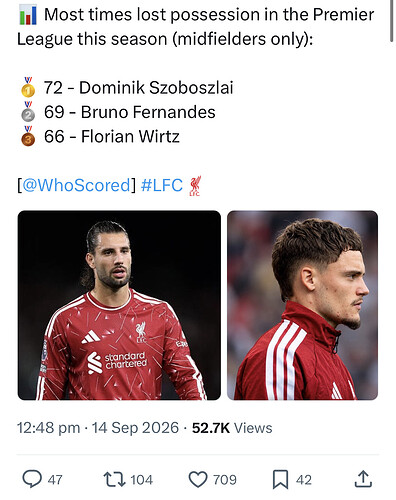The width and height of the screenshot is (396, 500).
Task: Bookmark the tweet with the bookmark icon
Action: coord(280,480)
